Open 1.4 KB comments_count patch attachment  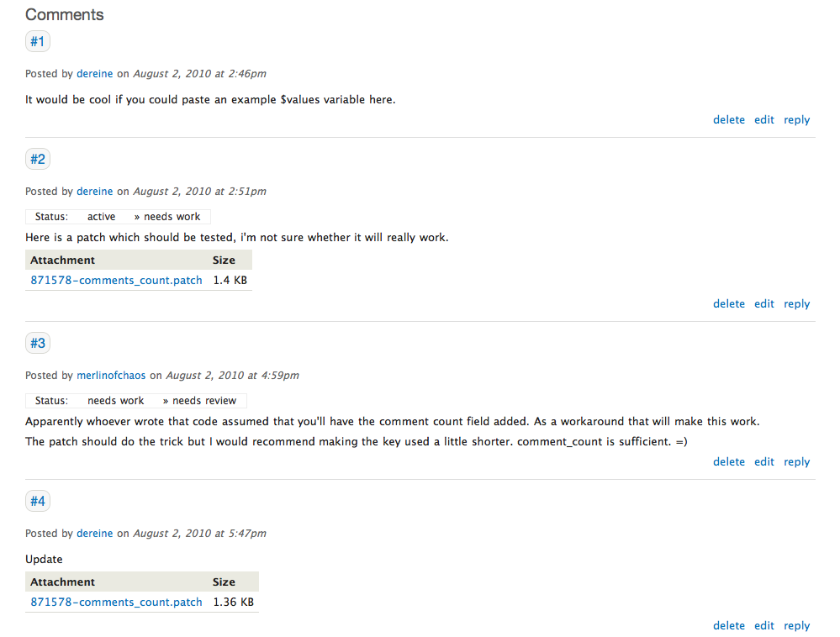pos(116,281)
